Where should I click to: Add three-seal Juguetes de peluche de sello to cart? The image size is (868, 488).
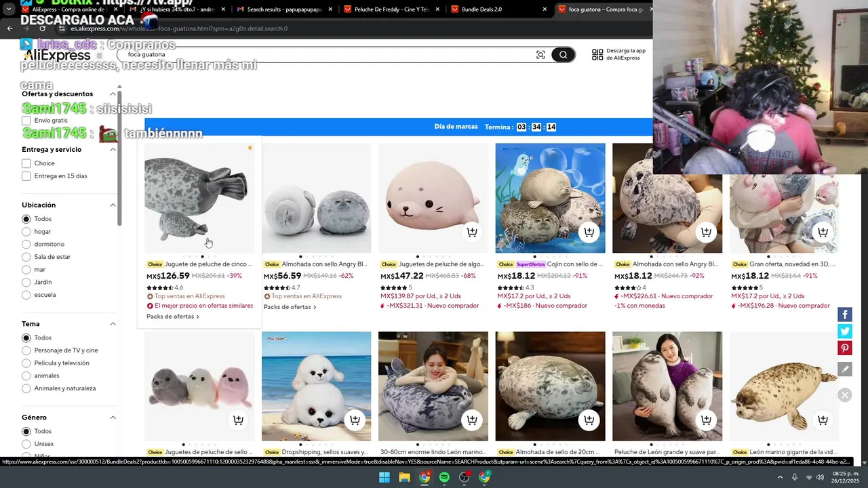[x=238, y=420]
